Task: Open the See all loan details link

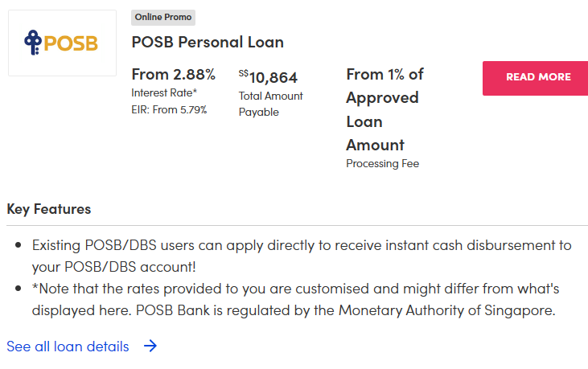Action: click(x=68, y=346)
